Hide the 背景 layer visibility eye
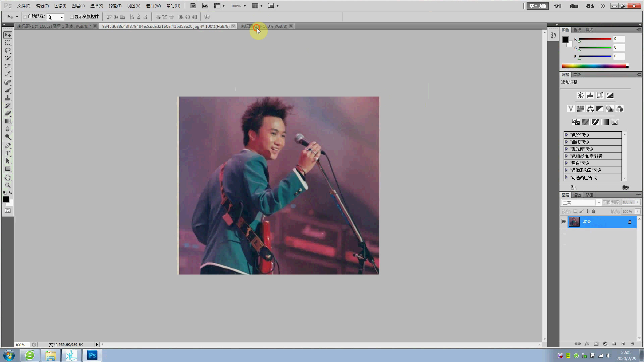The width and height of the screenshot is (644, 362). coord(563,222)
